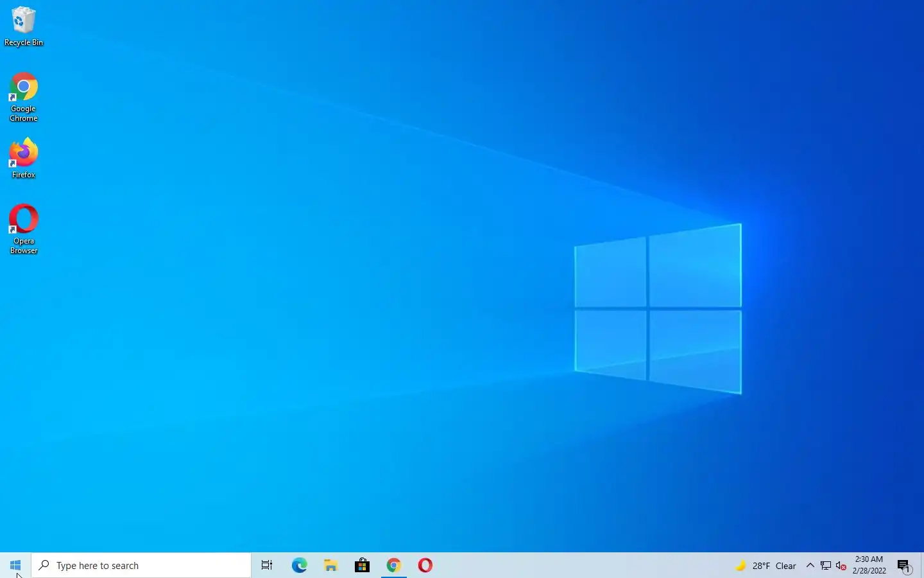The height and width of the screenshot is (578, 924).
Task: Click the taskbar search box
Action: [141, 565]
